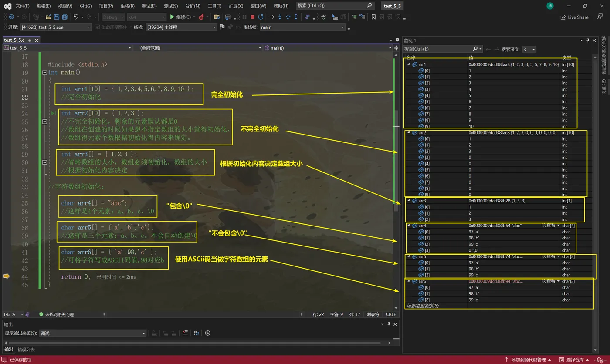Click Show Next Statement arrow icon
610x364 pixels.
(272, 17)
